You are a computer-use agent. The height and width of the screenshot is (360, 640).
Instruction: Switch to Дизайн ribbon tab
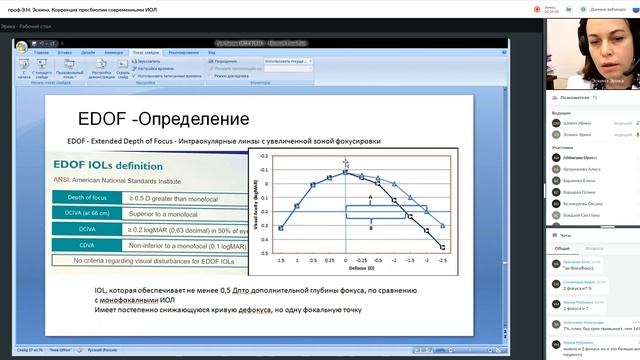[88, 53]
